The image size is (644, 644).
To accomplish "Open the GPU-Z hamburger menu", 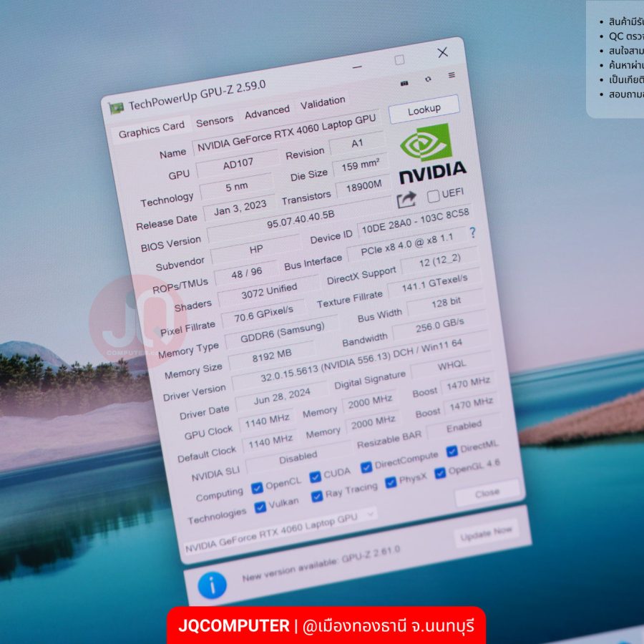I will click(452, 75).
